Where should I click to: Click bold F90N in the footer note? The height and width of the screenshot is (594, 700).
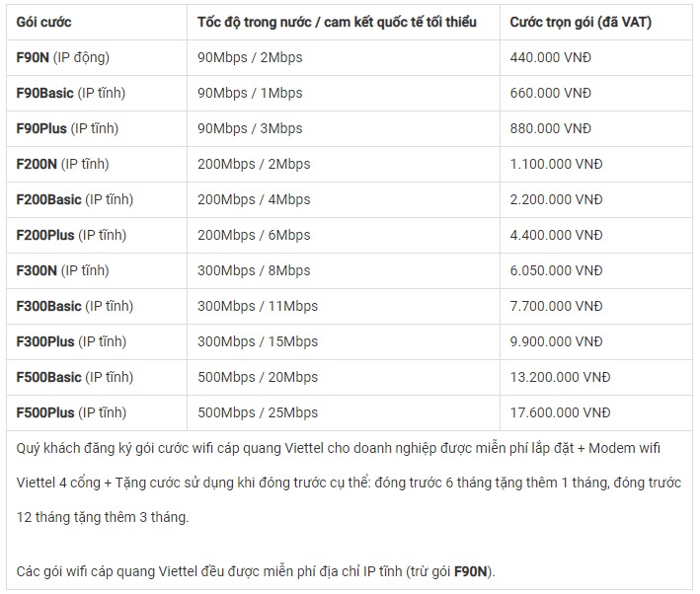coord(470,571)
